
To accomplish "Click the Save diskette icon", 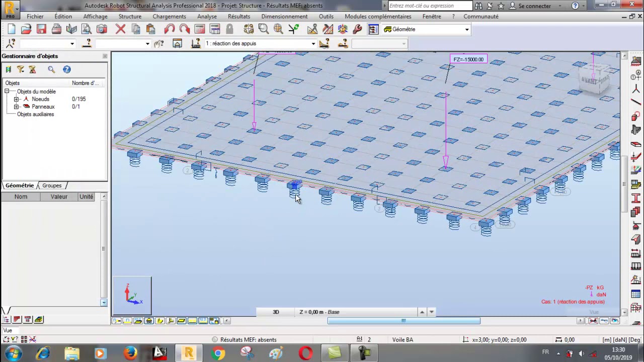I will tap(41, 29).
